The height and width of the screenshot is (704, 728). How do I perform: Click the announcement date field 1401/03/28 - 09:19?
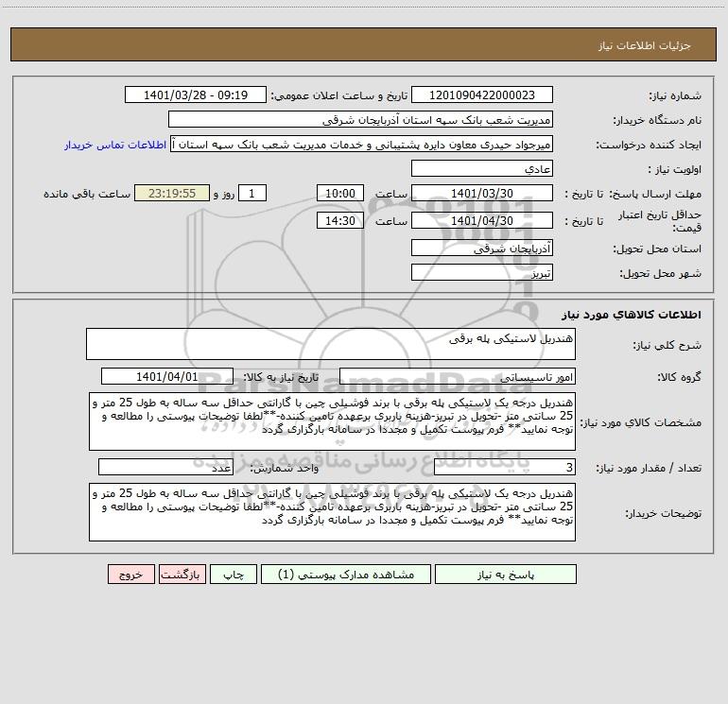coord(196,95)
